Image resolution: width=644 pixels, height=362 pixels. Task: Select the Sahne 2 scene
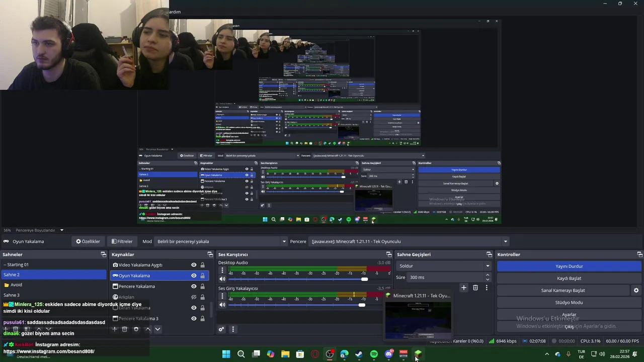tap(54, 275)
